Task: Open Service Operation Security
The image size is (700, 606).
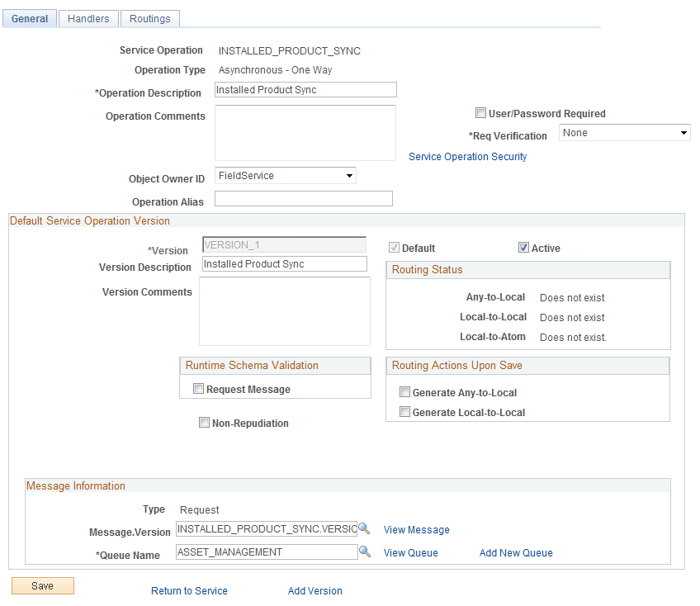Action: [468, 156]
